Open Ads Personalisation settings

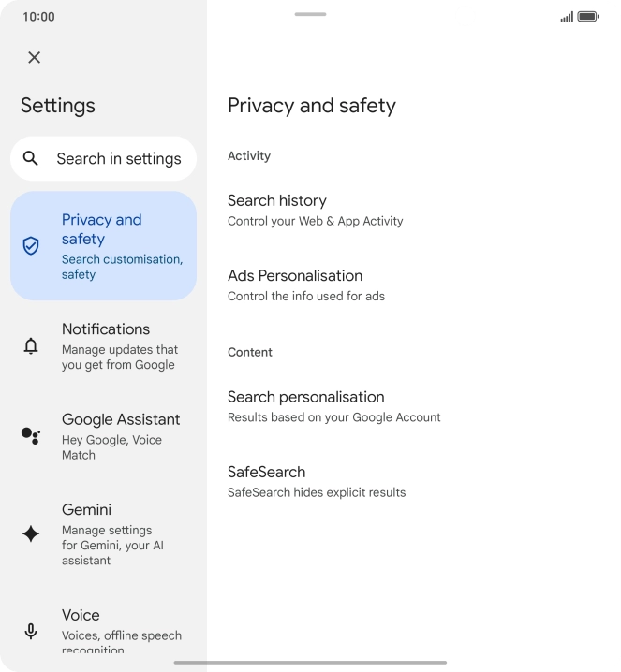tap(305, 285)
